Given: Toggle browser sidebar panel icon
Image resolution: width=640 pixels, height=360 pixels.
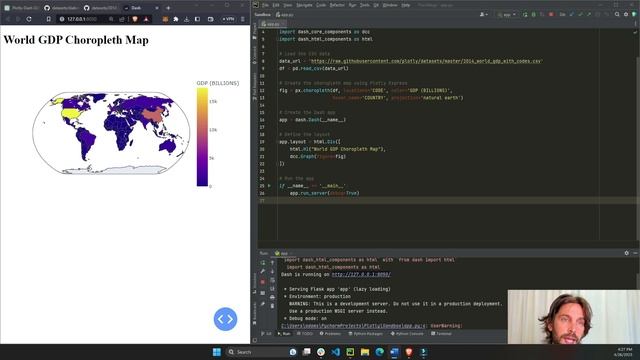Looking at the screenshot, I should 198,19.
